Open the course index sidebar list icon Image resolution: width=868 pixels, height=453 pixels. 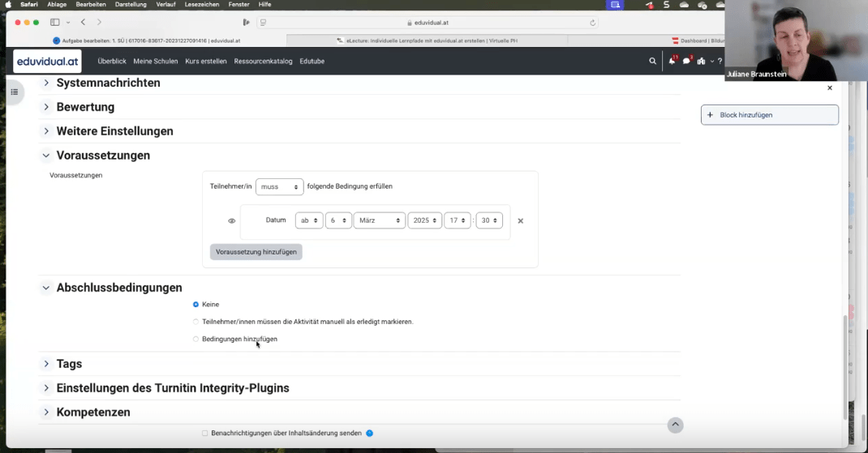[15, 92]
